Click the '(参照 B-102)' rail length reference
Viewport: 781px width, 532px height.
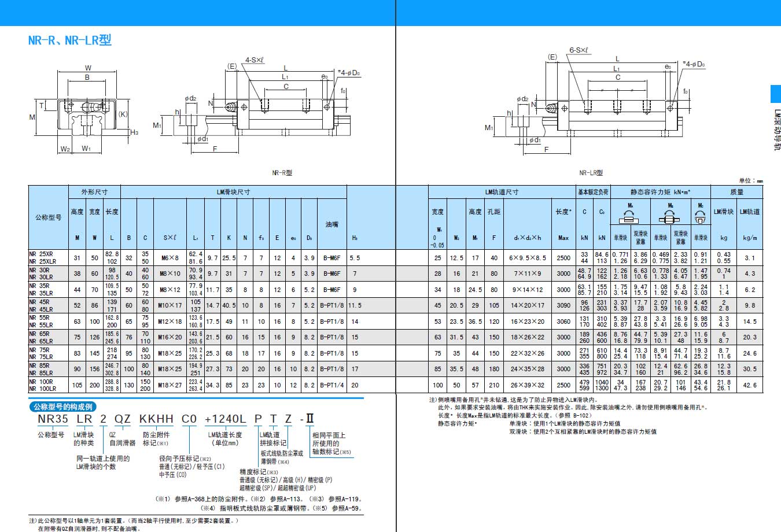tap(573, 415)
